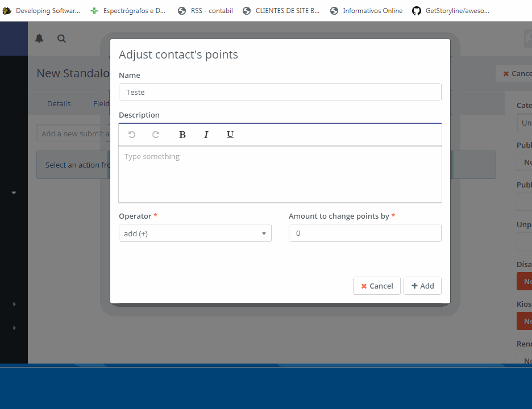The image size is (532, 409).
Task: Expand the upper sidebar right-caret item
Action: click(14, 304)
